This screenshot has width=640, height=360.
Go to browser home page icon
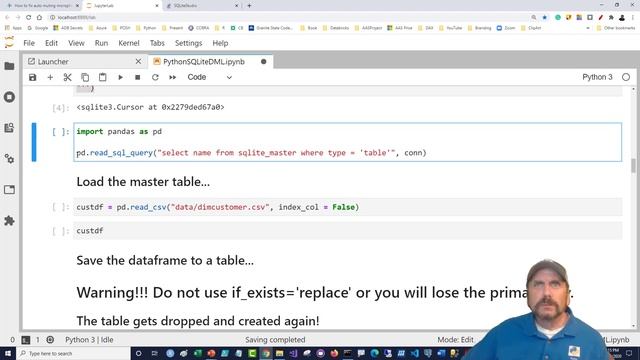pos(39,17)
